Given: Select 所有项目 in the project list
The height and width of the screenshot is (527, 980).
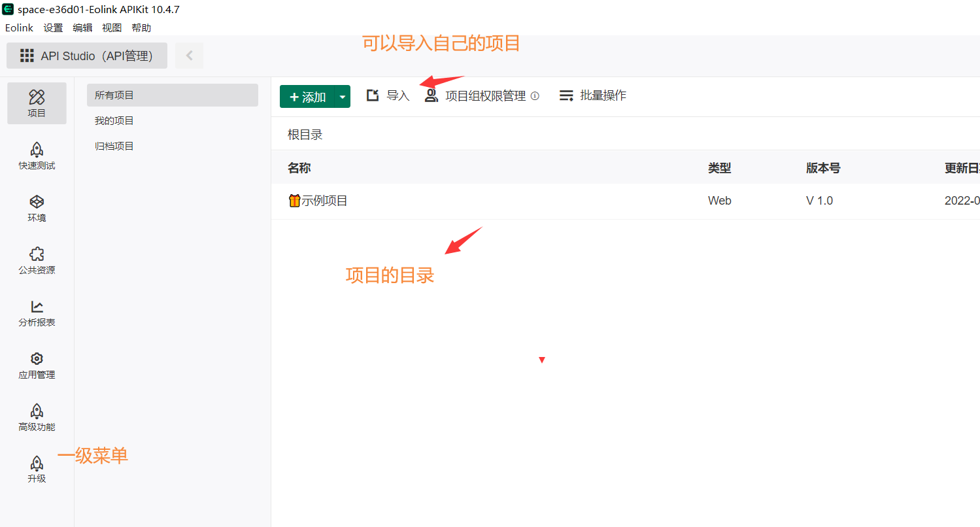Looking at the screenshot, I should (x=173, y=95).
